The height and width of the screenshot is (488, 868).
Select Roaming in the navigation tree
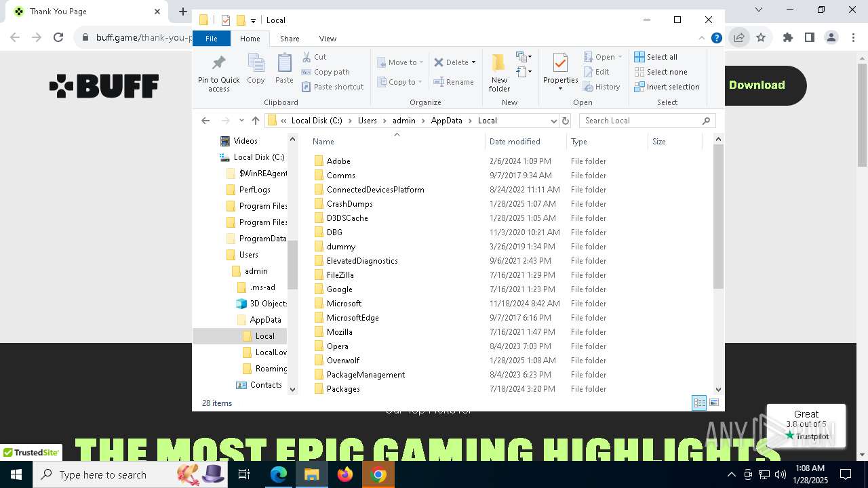[264, 369]
